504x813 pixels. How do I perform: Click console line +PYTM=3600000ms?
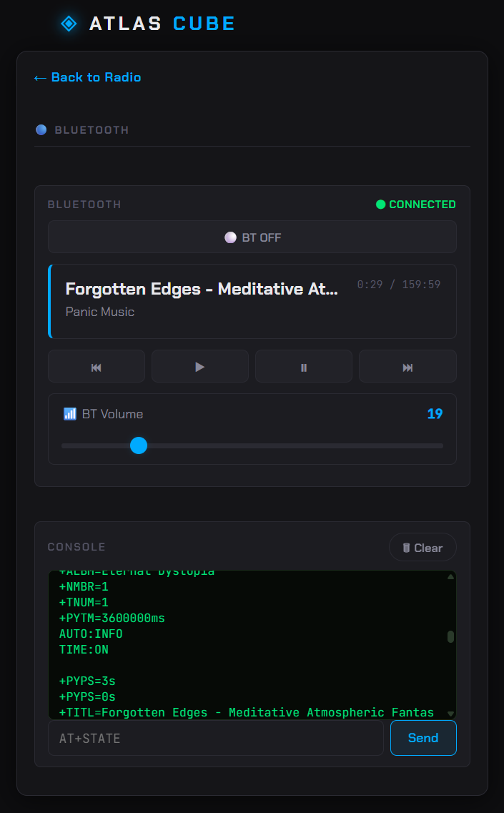(x=112, y=618)
